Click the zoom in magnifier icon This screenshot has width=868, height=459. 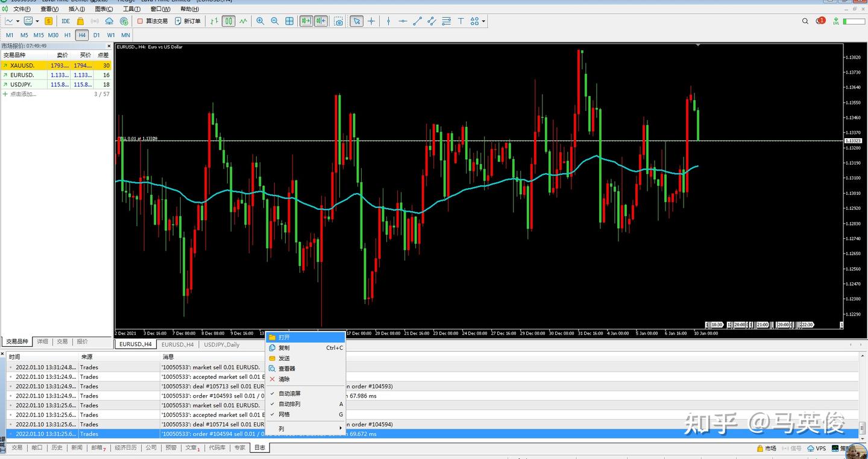260,21
